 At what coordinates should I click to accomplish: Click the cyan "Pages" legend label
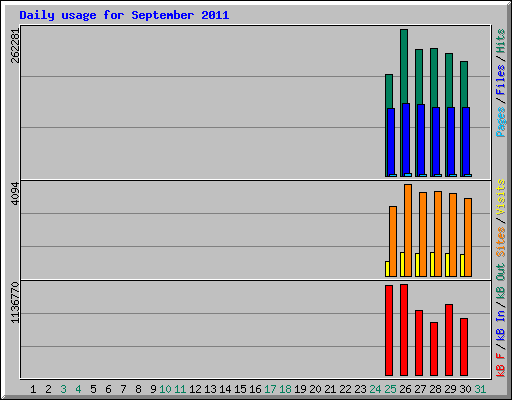click(501, 122)
